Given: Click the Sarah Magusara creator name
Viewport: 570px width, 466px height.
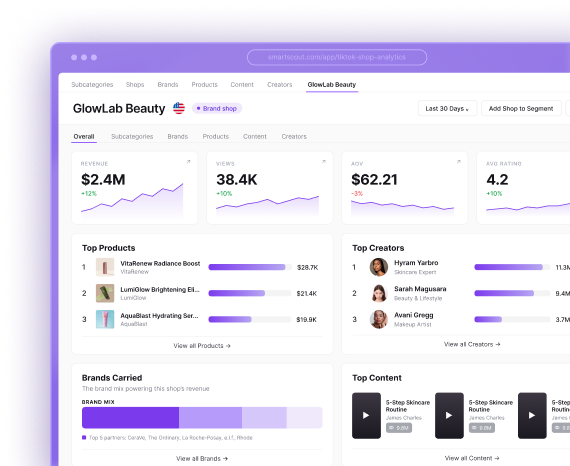Looking at the screenshot, I should (420, 289).
